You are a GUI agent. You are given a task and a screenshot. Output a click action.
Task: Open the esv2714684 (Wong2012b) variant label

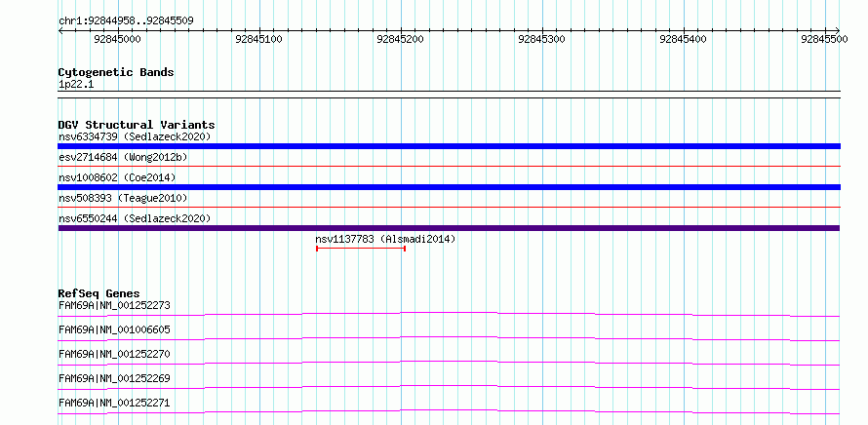pos(123,157)
